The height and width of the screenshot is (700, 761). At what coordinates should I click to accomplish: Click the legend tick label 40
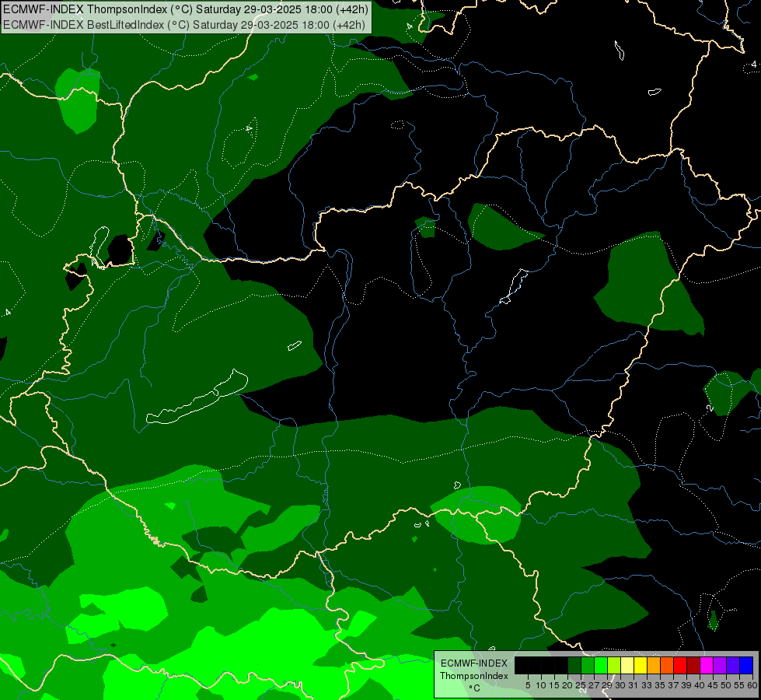pyautogui.click(x=700, y=685)
